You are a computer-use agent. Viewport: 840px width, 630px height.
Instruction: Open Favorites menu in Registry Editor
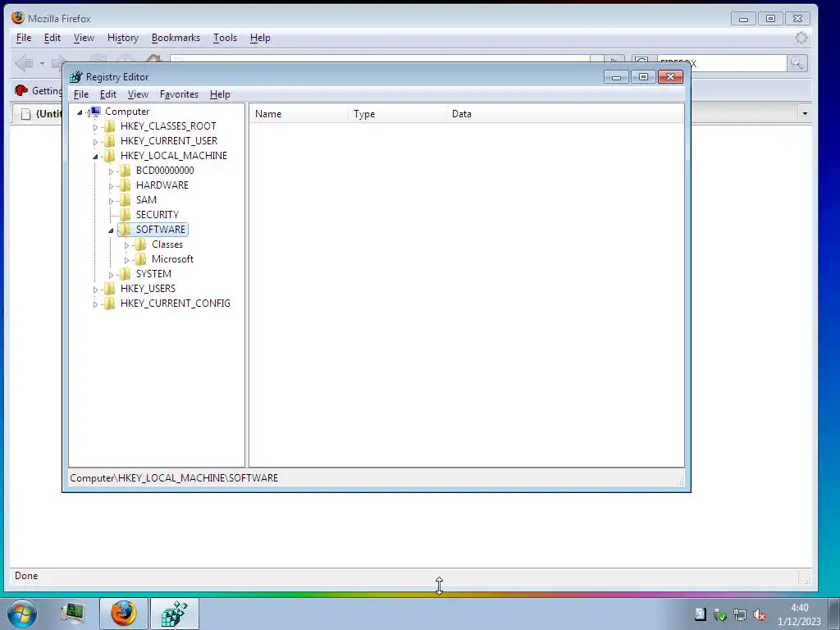click(179, 94)
